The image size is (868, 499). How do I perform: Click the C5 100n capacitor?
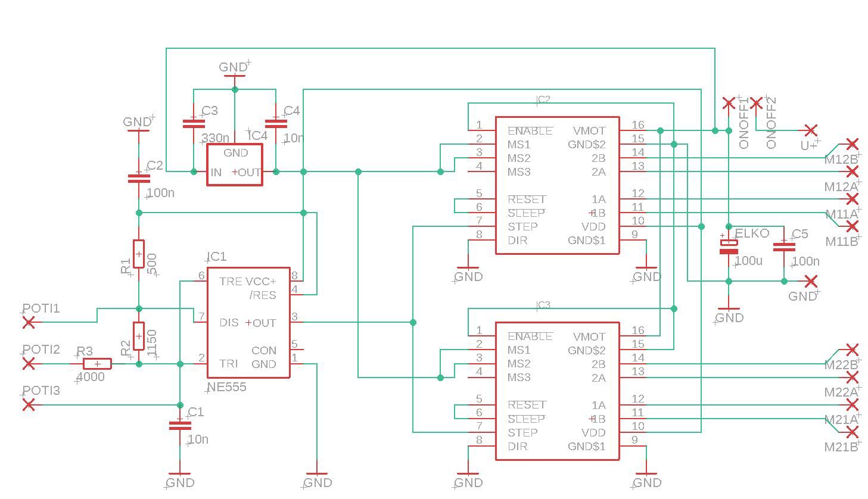[x=783, y=247]
